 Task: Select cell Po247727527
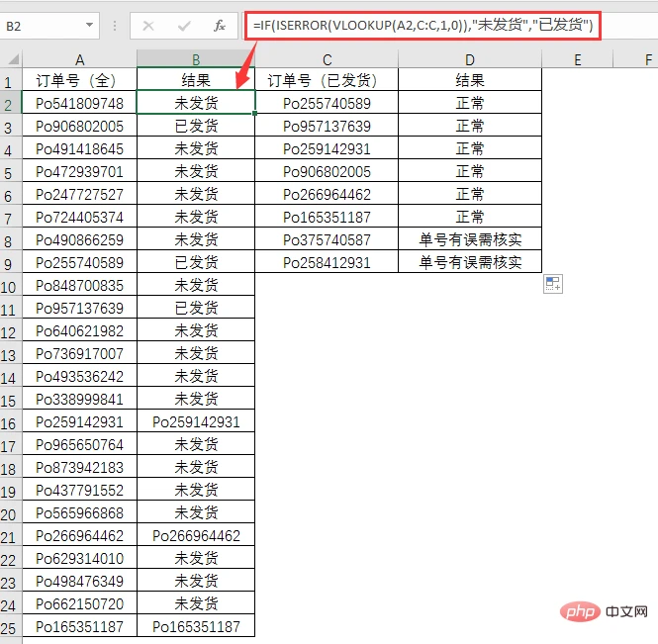(80, 194)
